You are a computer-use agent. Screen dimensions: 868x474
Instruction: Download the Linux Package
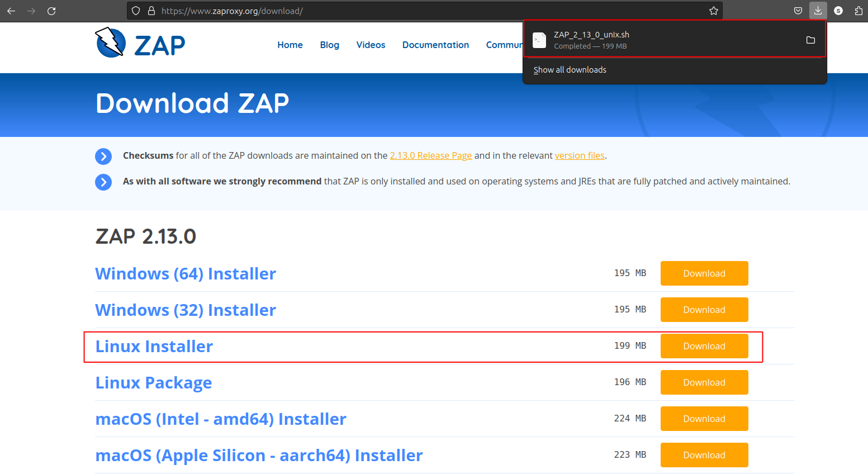coord(704,382)
